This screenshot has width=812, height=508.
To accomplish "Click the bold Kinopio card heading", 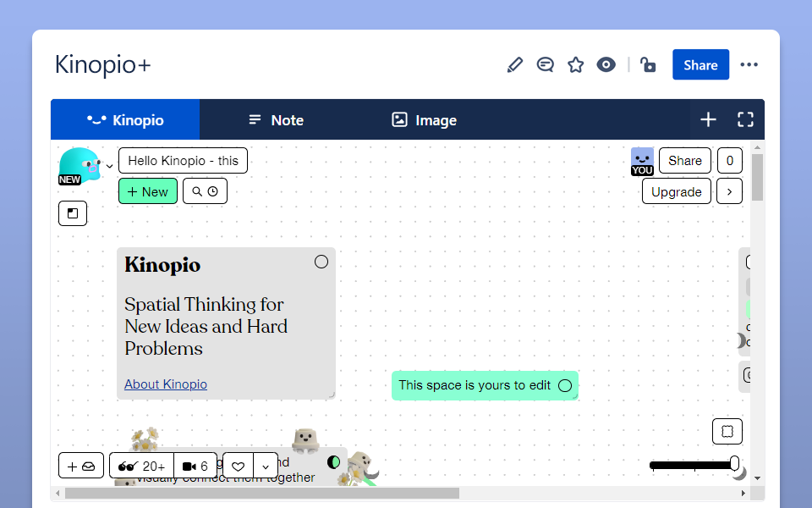I will 162,264.
